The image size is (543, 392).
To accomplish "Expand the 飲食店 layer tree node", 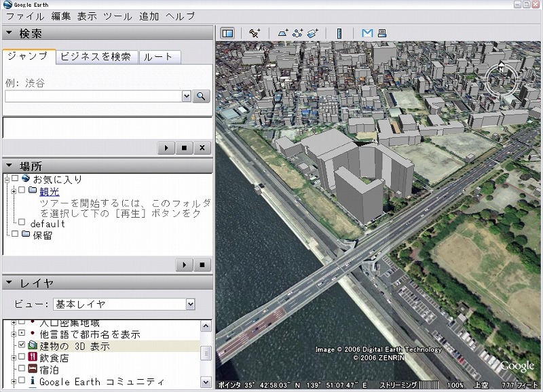I will [x=14, y=357].
